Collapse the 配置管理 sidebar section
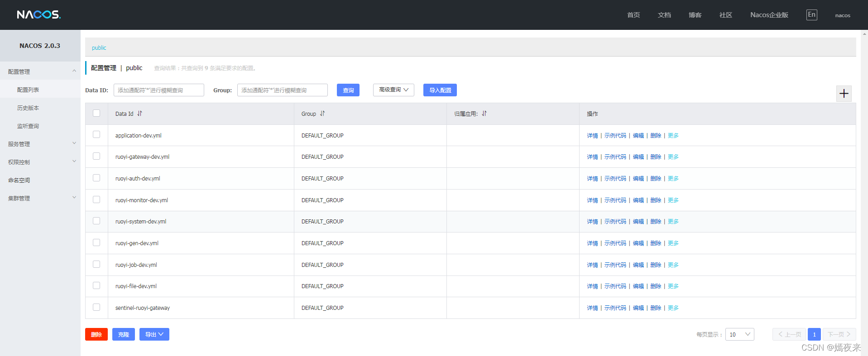This screenshot has width=868, height=356. 40,71
